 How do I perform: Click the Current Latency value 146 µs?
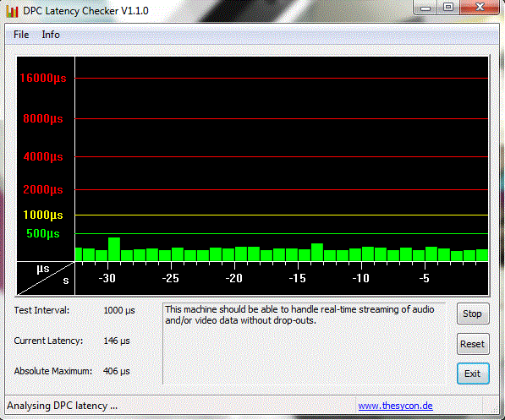[x=116, y=341]
